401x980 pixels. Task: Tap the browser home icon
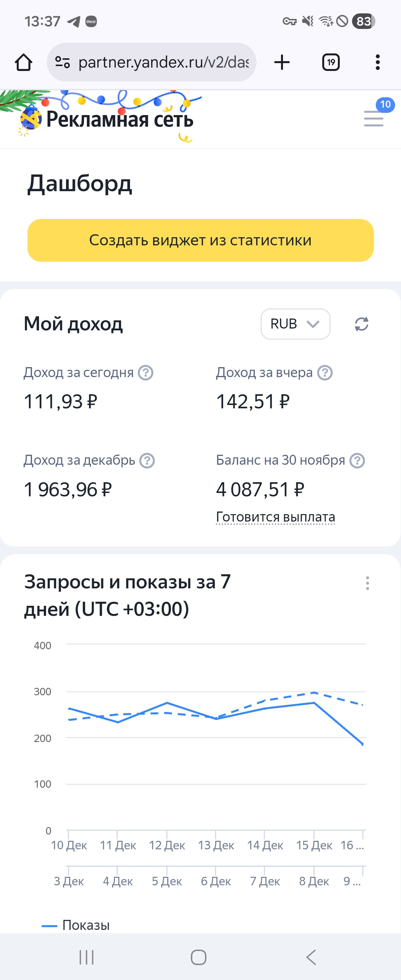click(24, 62)
